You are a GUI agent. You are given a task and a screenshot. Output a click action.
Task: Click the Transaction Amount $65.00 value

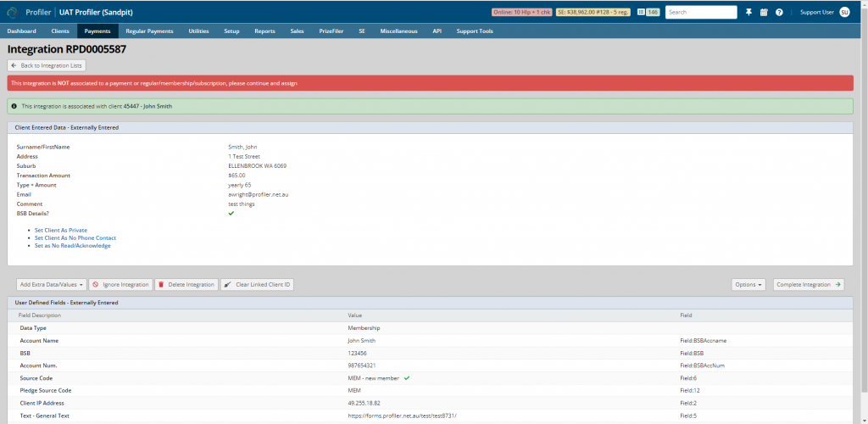click(237, 176)
